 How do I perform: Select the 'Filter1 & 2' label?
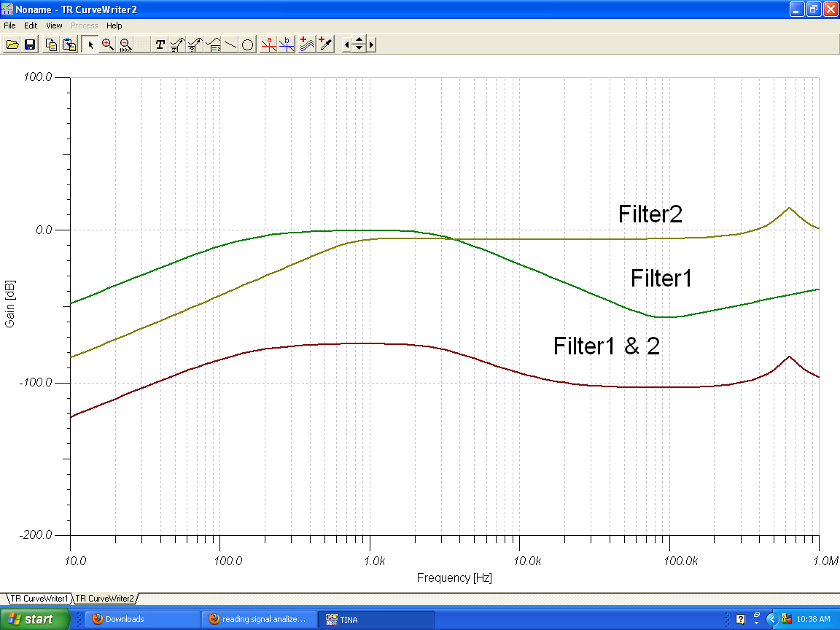click(x=607, y=346)
